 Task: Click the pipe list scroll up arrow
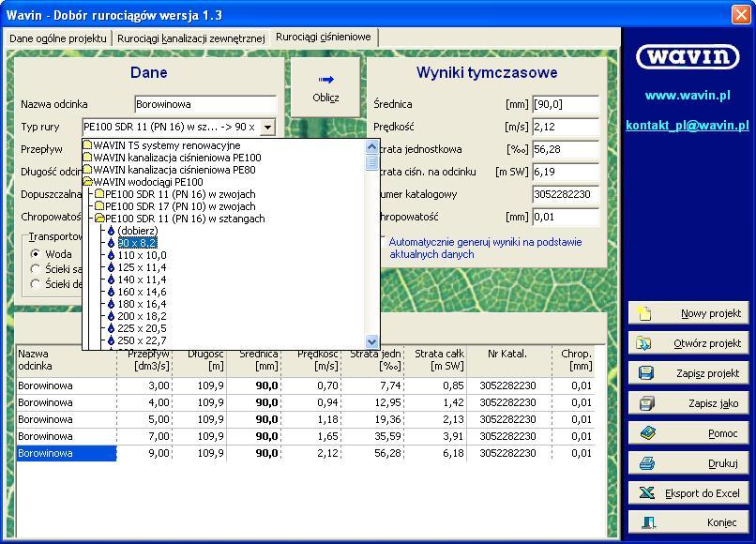371,146
